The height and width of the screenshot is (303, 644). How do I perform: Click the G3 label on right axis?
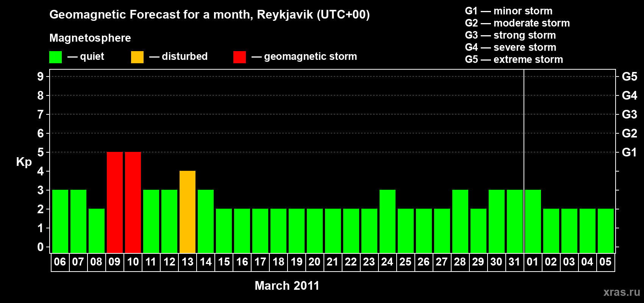tap(630, 114)
